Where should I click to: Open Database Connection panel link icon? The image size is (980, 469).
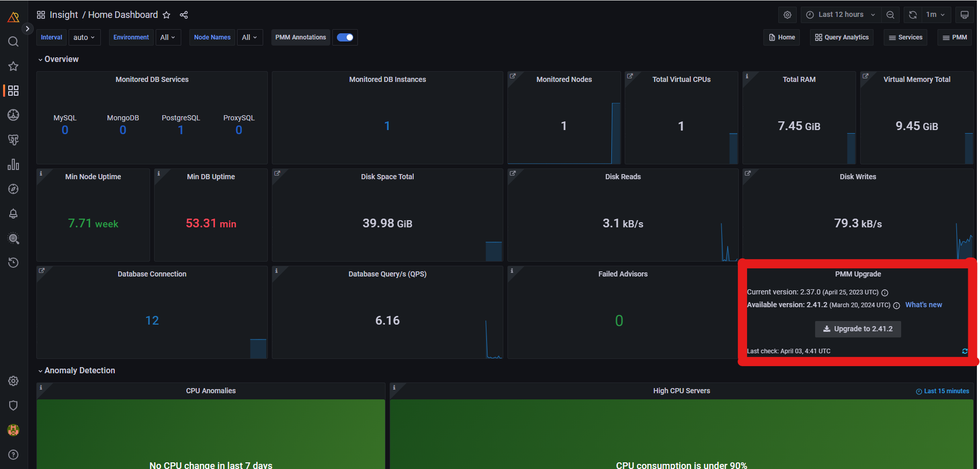pyautogui.click(x=42, y=271)
